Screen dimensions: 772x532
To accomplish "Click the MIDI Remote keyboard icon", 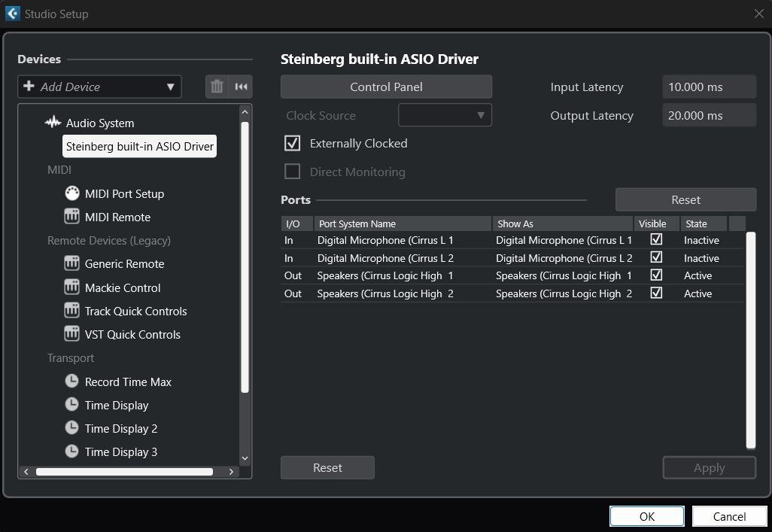I will (x=72, y=216).
